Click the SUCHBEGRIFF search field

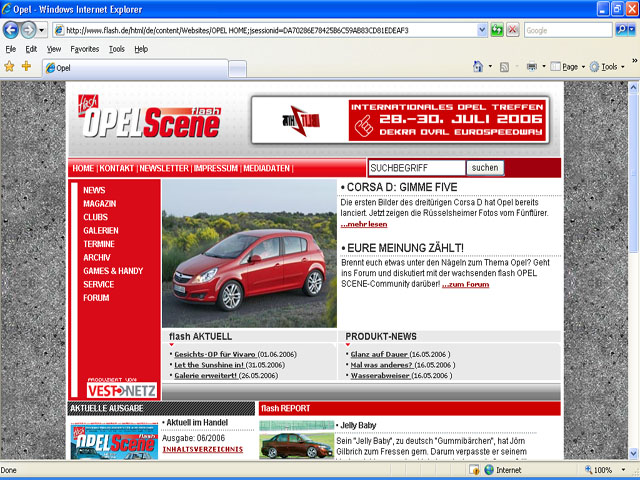coord(417,168)
